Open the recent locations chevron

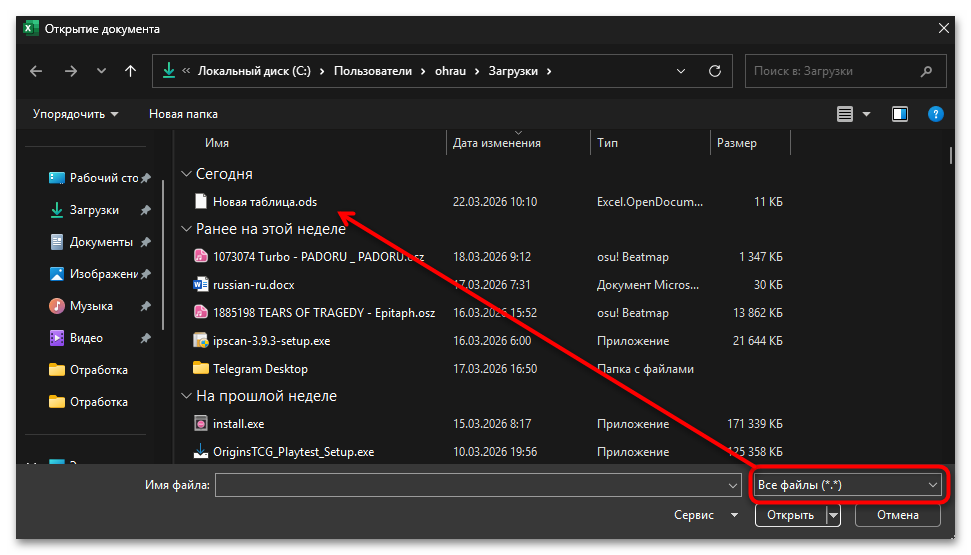[x=101, y=71]
